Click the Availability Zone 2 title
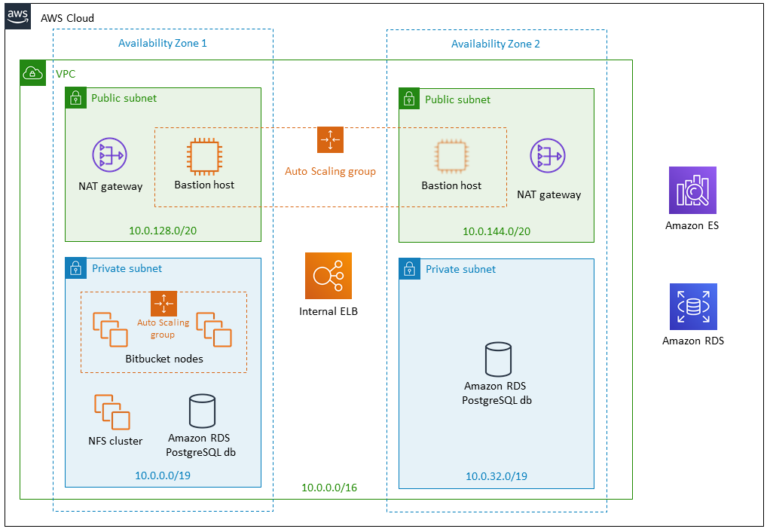Image resolution: width=770 pixels, height=532 pixels. [496, 43]
